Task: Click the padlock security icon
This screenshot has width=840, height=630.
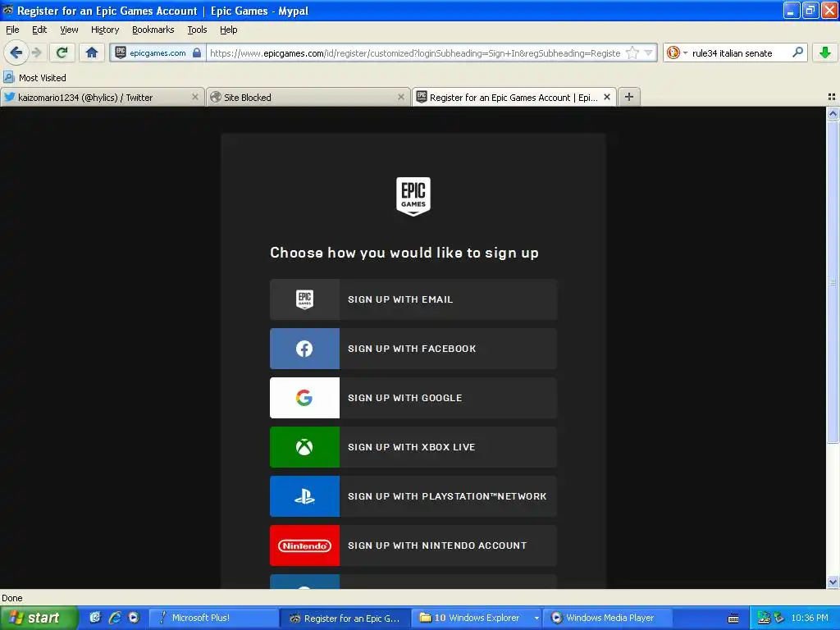Action: point(197,52)
